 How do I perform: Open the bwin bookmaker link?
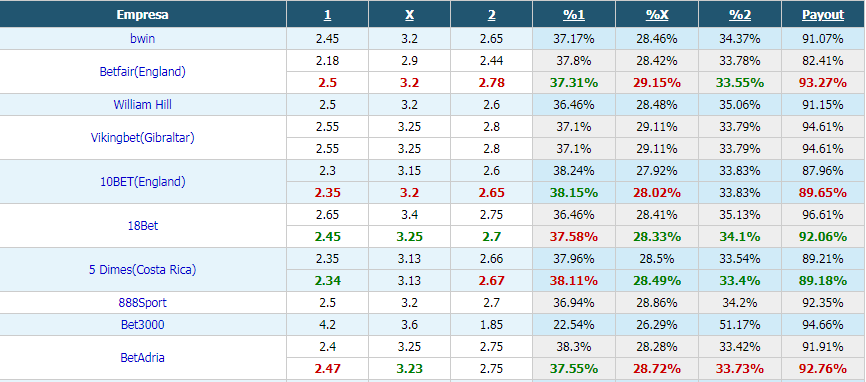(x=142, y=39)
